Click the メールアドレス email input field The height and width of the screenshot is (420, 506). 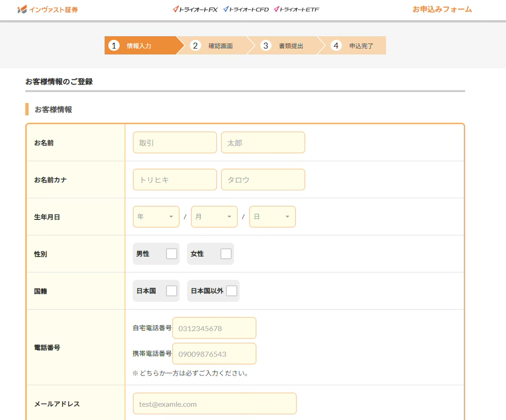[x=214, y=403]
